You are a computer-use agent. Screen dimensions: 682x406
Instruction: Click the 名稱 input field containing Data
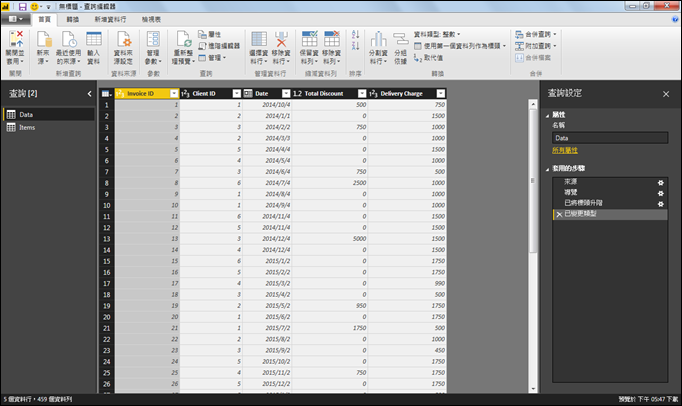pos(609,138)
